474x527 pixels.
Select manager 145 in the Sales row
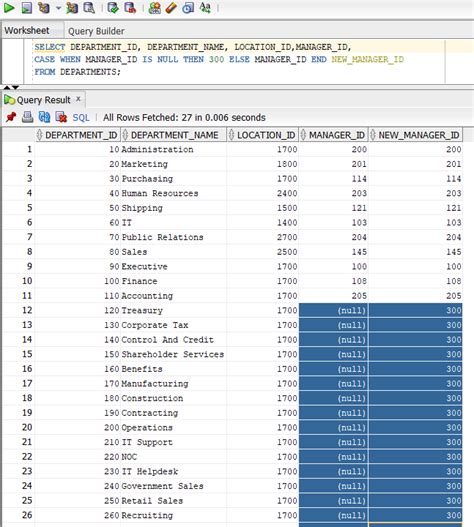tap(333, 252)
